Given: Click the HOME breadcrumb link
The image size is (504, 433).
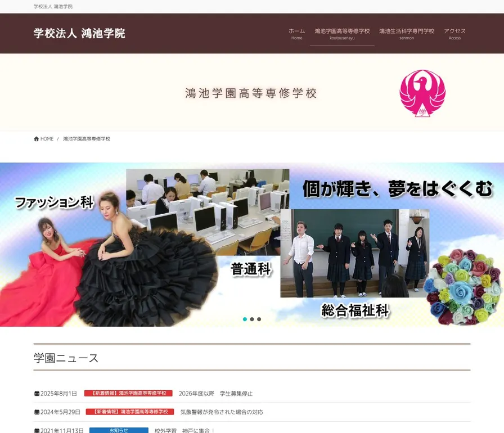Looking at the screenshot, I should point(47,139).
